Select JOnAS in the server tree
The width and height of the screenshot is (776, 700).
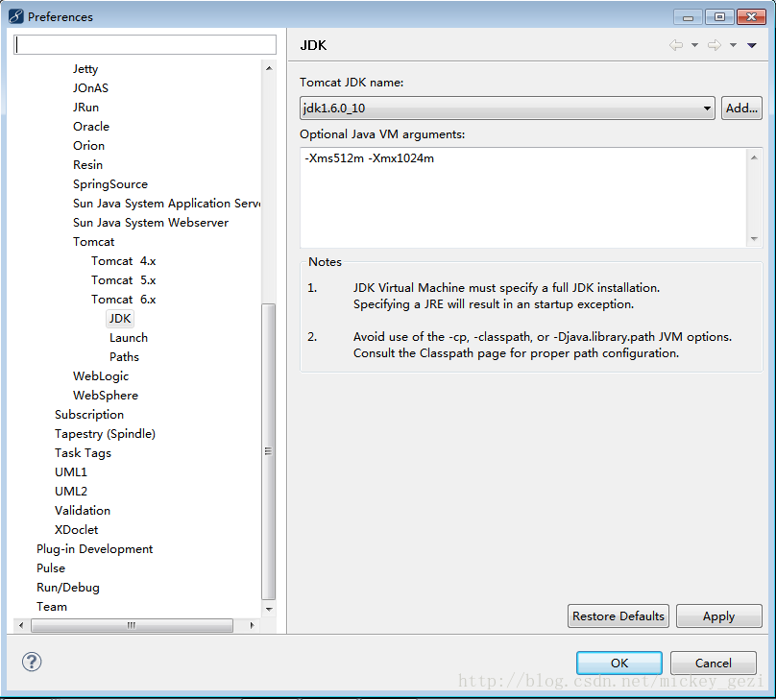[x=90, y=88]
